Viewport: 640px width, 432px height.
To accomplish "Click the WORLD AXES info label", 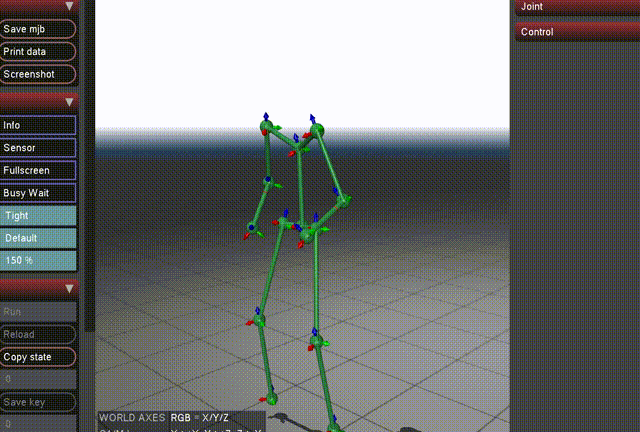I will pos(132,418).
